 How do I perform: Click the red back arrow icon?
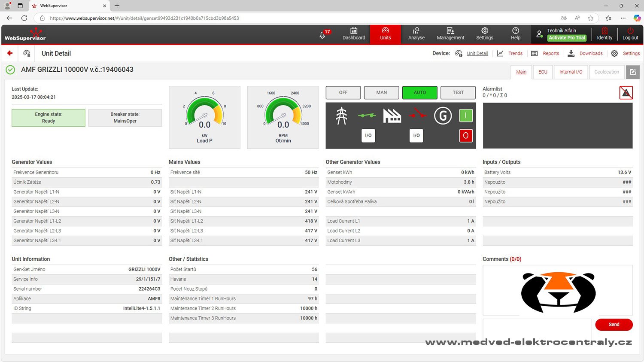[10, 53]
